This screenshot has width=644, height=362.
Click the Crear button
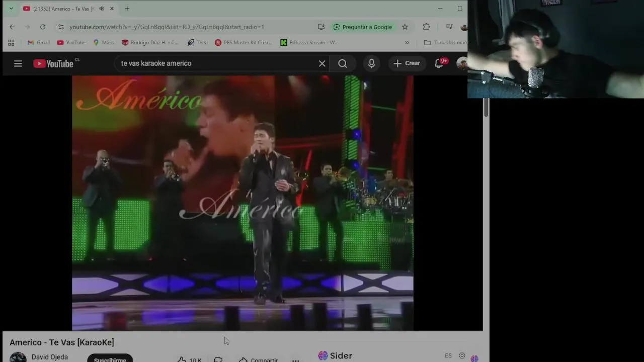pyautogui.click(x=407, y=63)
